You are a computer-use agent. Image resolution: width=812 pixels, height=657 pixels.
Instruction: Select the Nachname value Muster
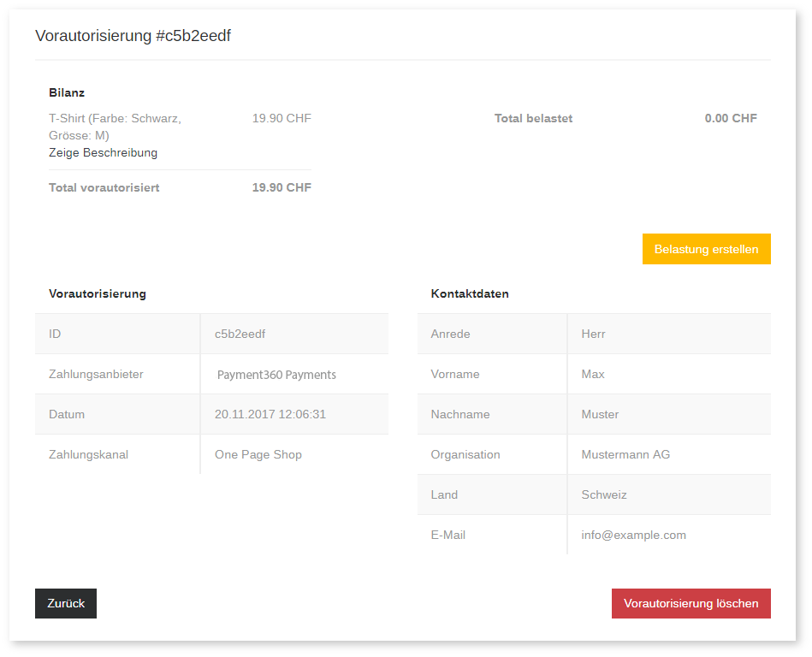click(600, 414)
